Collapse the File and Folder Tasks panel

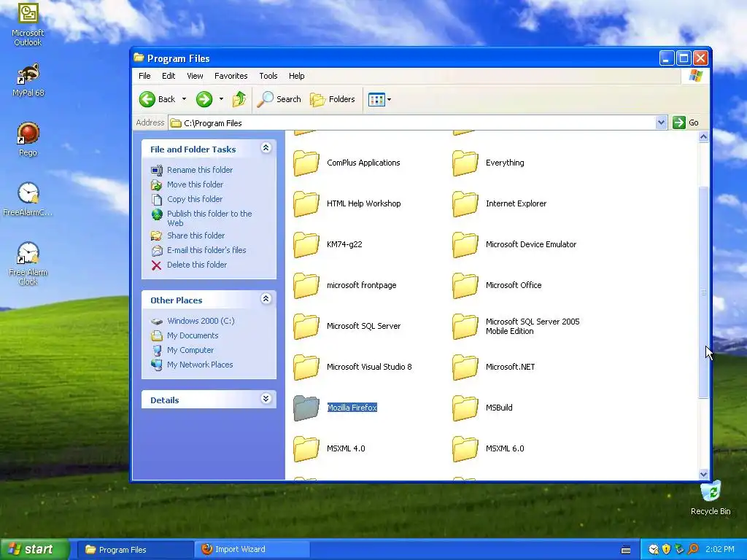coord(266,148)
